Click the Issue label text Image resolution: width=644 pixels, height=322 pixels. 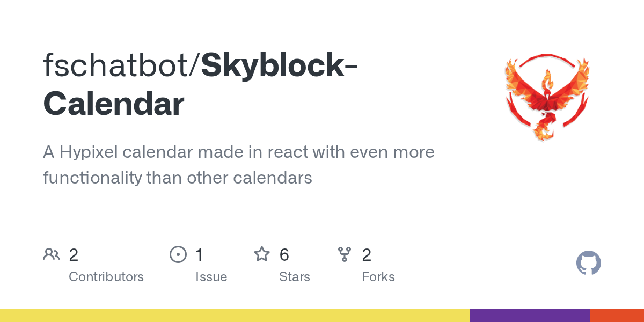211,277
